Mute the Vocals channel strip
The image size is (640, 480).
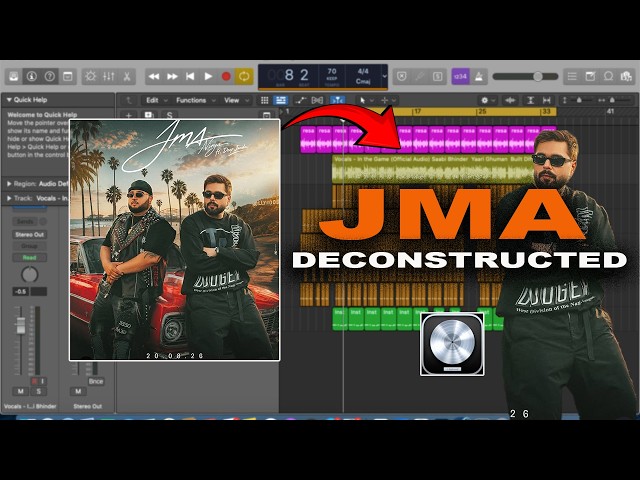(x=20, y=391)
